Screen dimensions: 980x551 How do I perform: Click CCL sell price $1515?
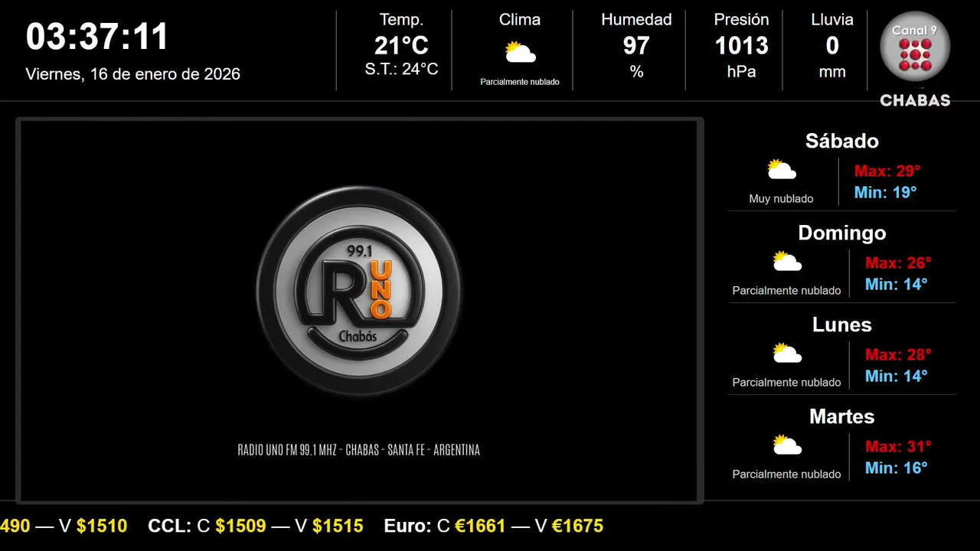(x=338, y=526)
